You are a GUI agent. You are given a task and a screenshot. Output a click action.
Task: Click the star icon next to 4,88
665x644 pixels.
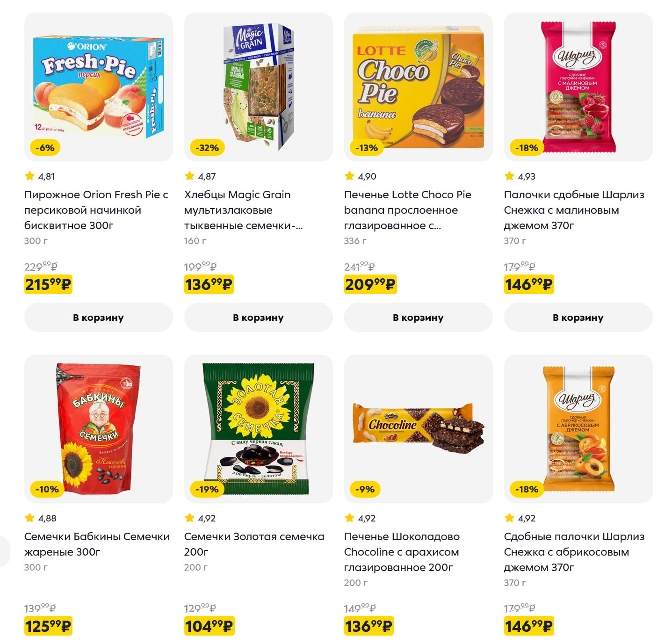29,518
